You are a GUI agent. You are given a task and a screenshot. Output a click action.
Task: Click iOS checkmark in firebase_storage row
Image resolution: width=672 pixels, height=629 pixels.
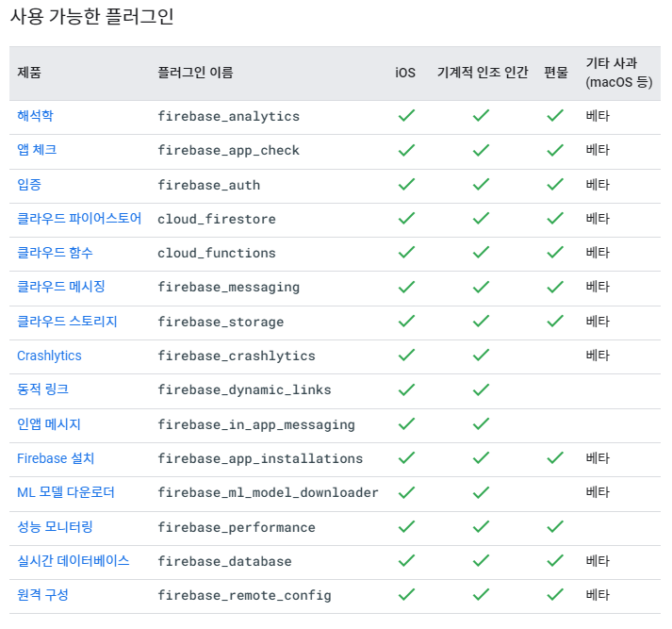click(x=406, y=322)
